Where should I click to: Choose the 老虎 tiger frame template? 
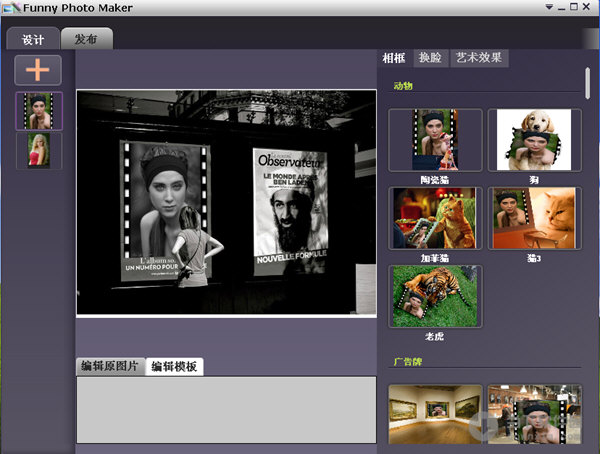pyautogui.click(x=435, y=297)
